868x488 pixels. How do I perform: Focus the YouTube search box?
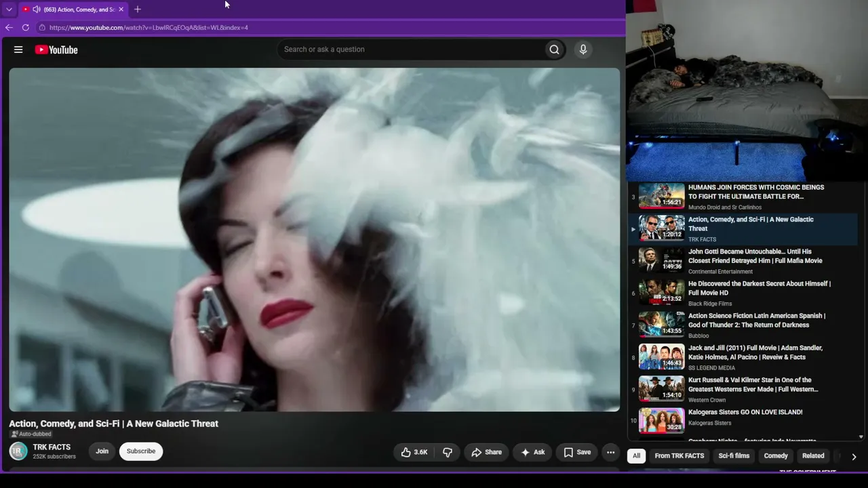pyautogui.click(x=411, y=49)
